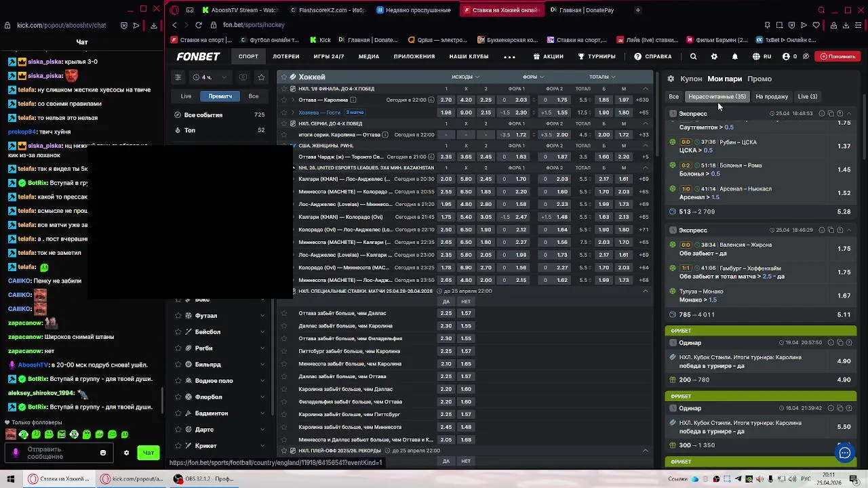
Task: Click Пополнить deposit button
Action: click(837, 57)
